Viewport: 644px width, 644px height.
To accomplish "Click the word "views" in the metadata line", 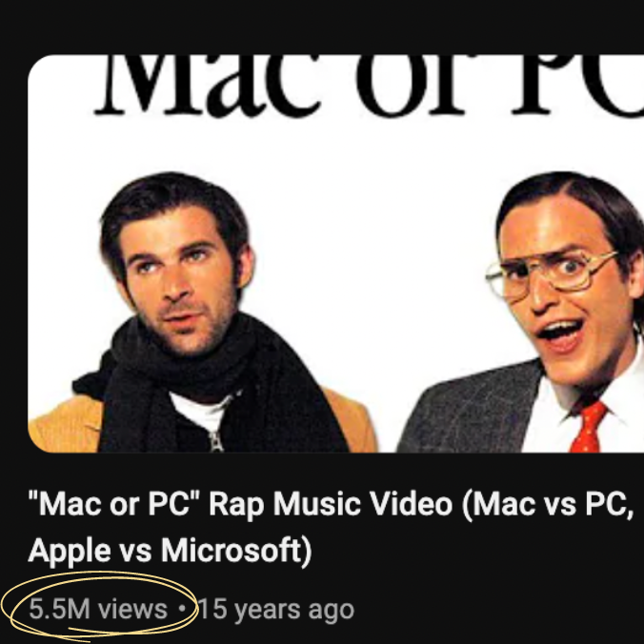I will click(x=132, y=609).
